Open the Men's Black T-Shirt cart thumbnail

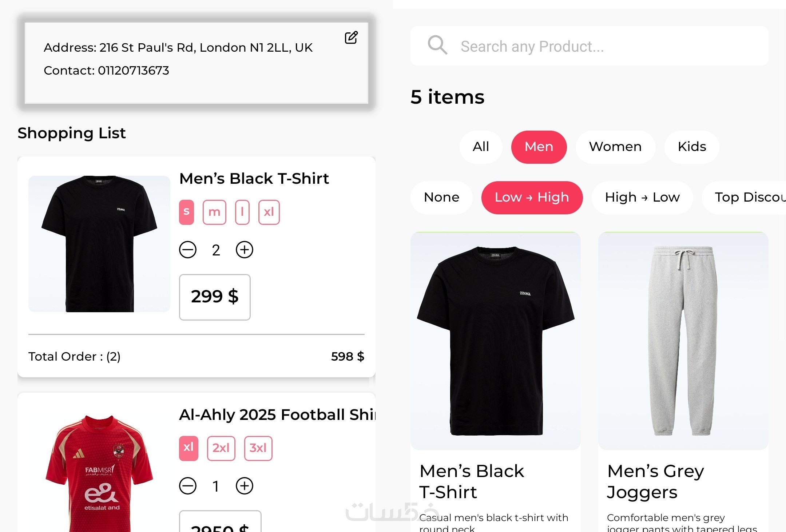99,244
